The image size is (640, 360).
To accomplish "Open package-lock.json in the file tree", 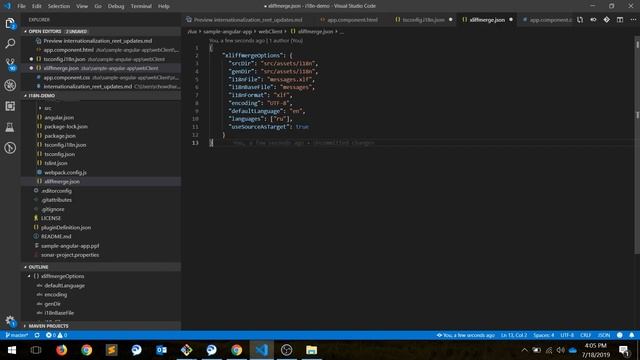I will 66,127.
